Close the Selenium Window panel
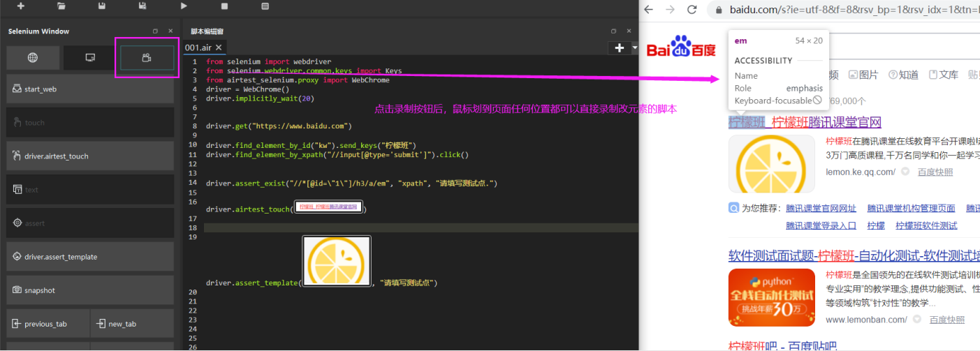 click(170, 31)
